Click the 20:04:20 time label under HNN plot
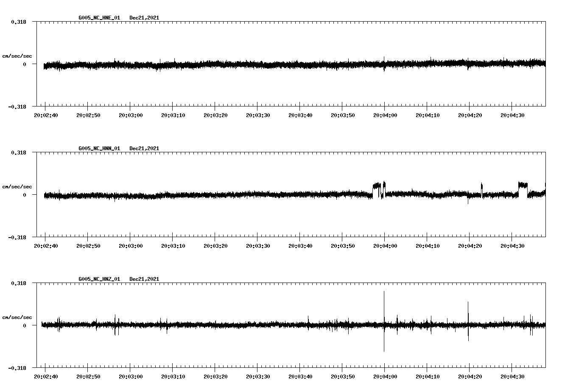The image size is (576, 392). pyautogui.click(x=470, y=246)
